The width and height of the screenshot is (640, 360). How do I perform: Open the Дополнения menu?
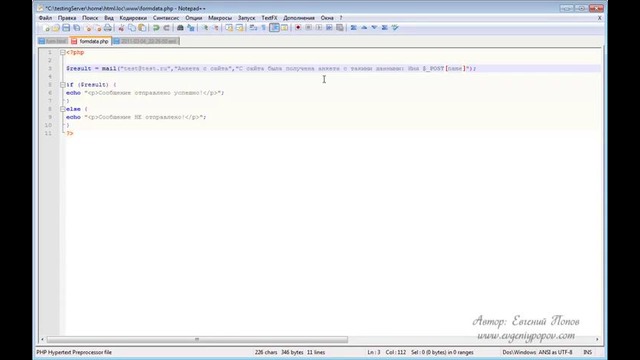point(299,18)
